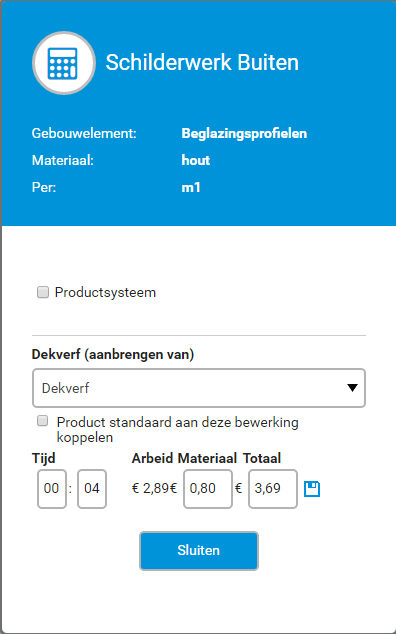
Task: Focus the Tijd hours field showing 00
Action: pos(52,488)
